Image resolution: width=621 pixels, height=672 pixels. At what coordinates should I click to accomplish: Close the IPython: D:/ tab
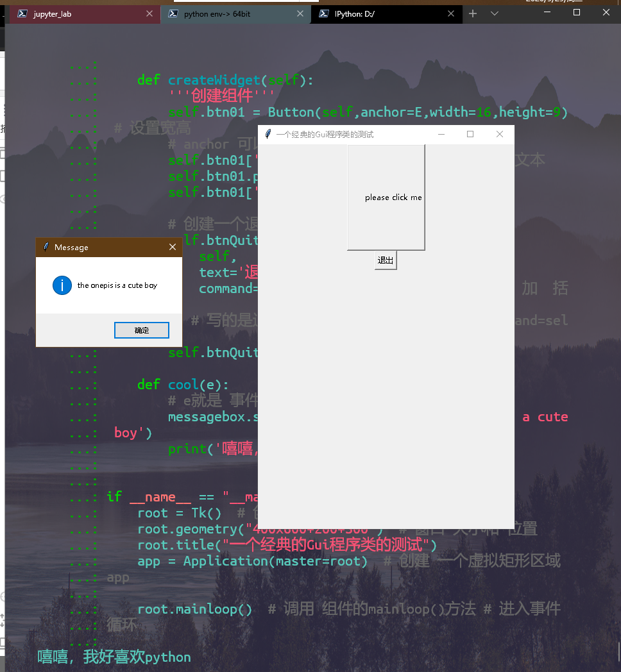tap(451, 13)
